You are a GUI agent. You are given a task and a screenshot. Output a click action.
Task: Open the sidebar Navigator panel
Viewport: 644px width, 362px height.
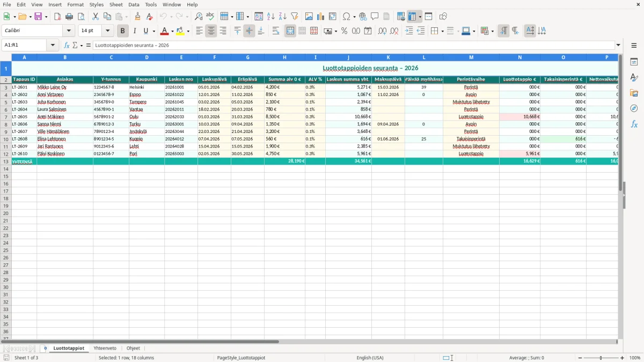(x=634, y=108)
